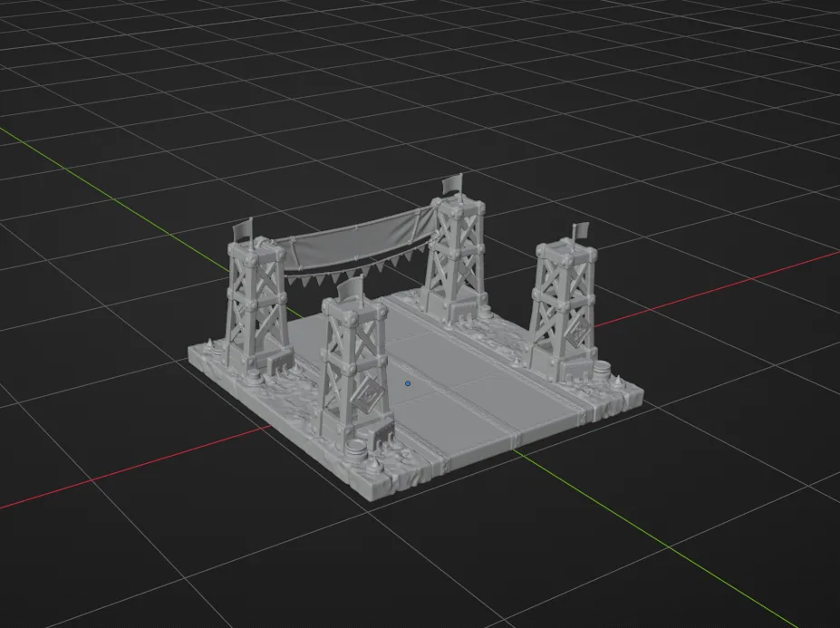Select the barrel beside the front tower base
840x628 pixels.
(x=354, y=448)
